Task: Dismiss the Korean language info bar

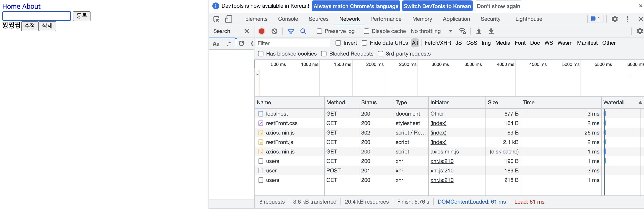Action: pos(640,6)
